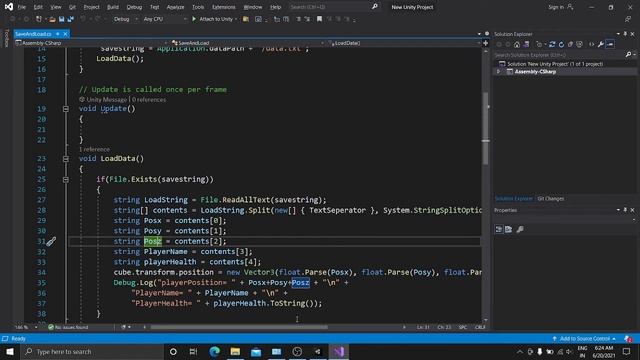Open Microsoft Edge from taskbar

[x=214, y=351]
